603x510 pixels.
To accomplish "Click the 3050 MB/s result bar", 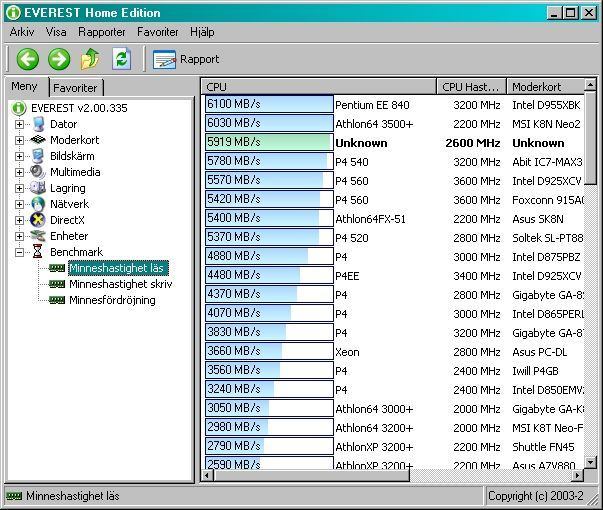I will click(x=269, y=408).
